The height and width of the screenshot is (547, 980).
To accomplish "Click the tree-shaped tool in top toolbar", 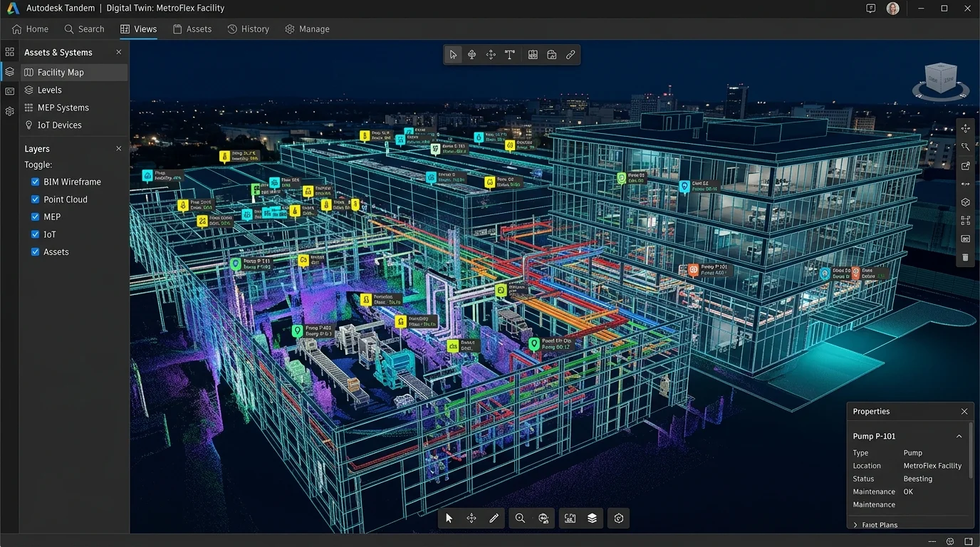I will pyautogui.click(x=471, y=55).
